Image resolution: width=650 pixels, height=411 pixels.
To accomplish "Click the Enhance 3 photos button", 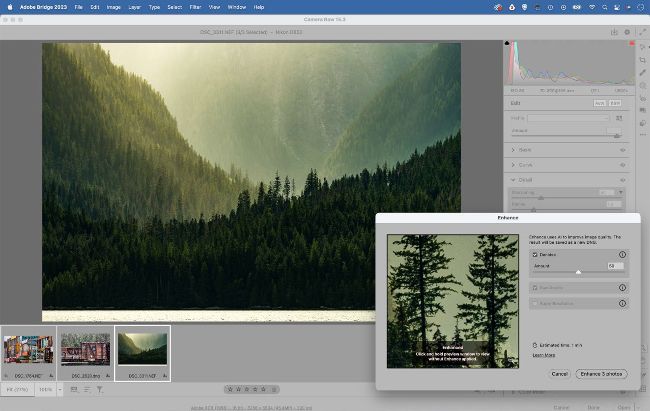I will [x=601, y=373].
